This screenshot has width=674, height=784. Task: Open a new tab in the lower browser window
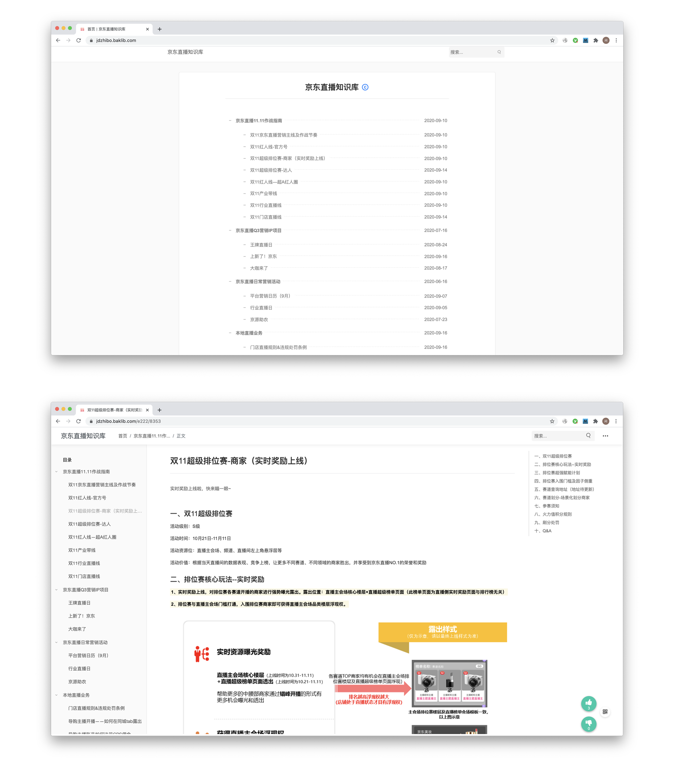[x=159, y=410]
